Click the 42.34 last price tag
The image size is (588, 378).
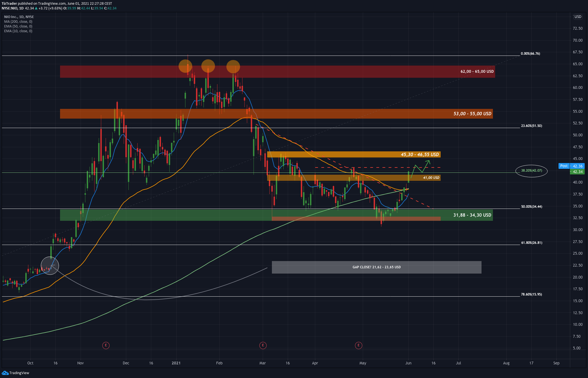(x=577, y=172)
